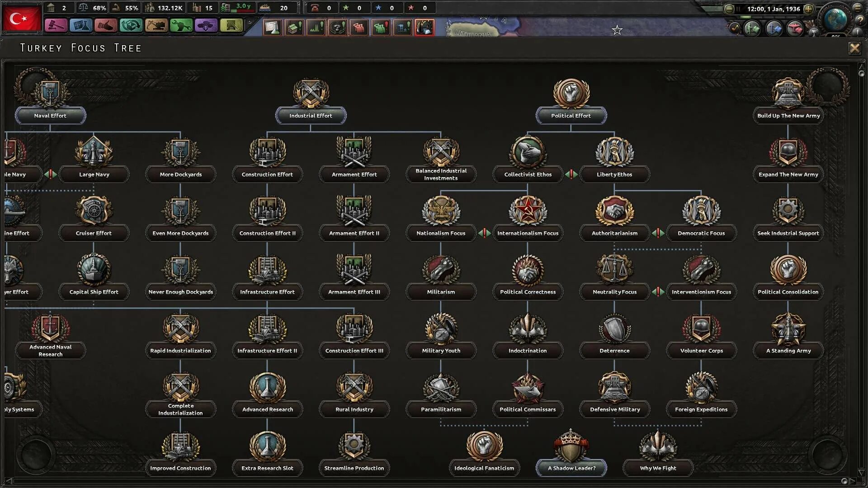Open Construction tab with crane icon
Screen dimensions: 868x488
[x=156, y=26]
